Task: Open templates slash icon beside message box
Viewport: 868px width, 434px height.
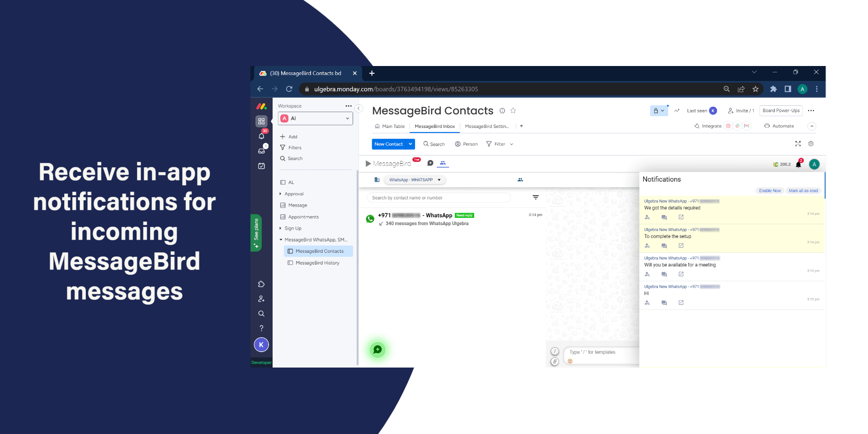Action: [x=555, y=351]
